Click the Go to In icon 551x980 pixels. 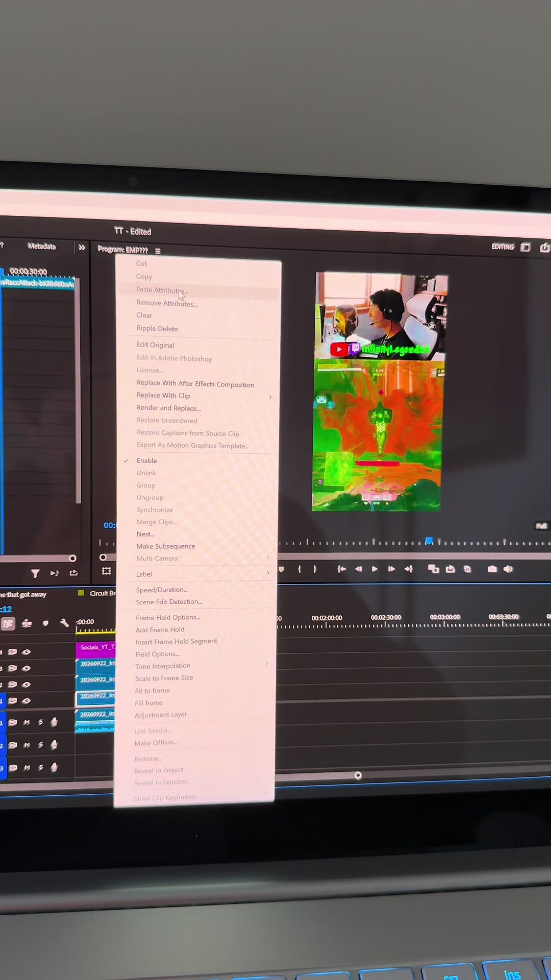[341, 569]
